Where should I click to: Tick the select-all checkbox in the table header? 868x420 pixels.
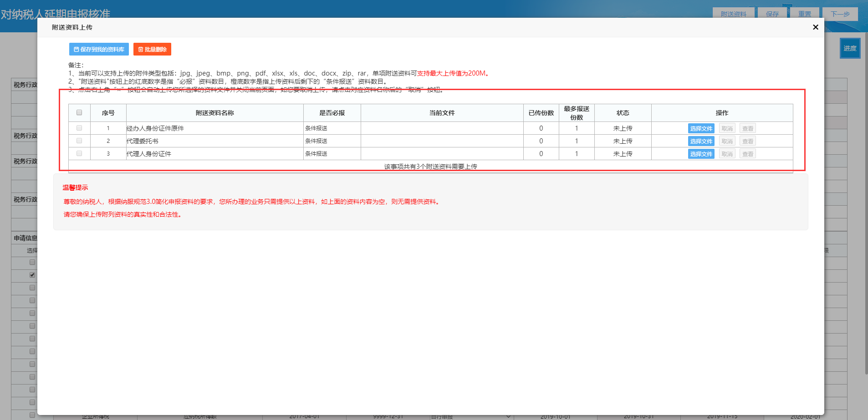[79, 112]
